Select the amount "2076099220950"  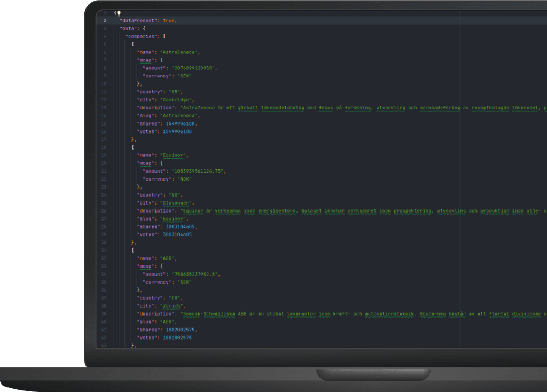click(x=193, y=68)
